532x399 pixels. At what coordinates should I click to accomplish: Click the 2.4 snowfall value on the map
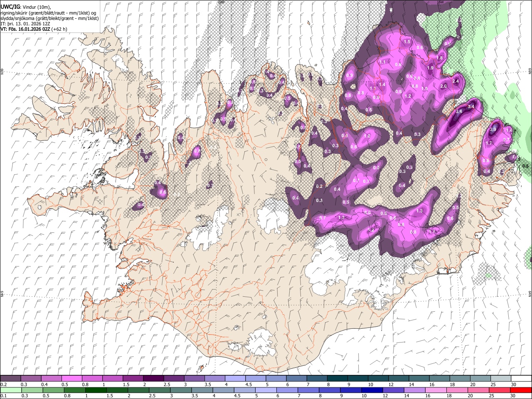pos(456,81)
